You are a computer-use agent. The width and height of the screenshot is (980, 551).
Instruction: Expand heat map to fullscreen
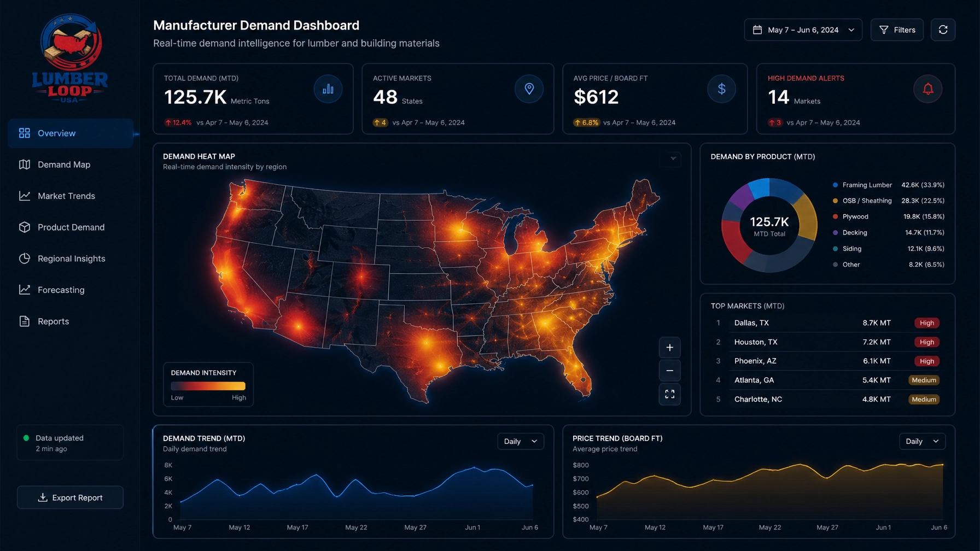pos(669,394)
